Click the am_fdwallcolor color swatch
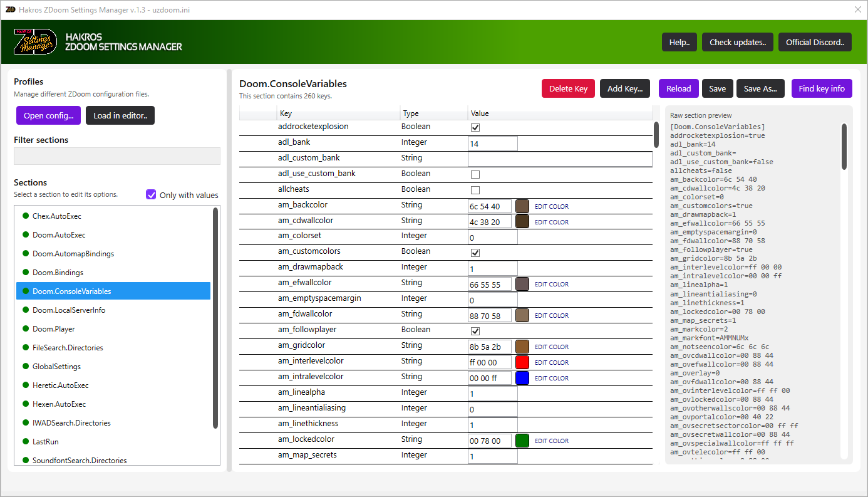 click(x=522, y=315)
